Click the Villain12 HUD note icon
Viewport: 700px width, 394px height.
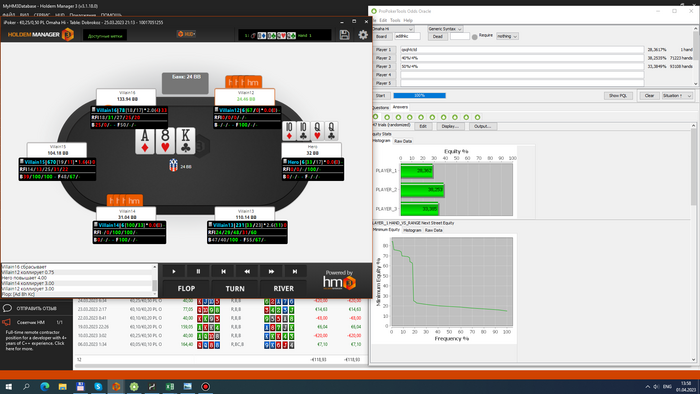tap(217, 110)
